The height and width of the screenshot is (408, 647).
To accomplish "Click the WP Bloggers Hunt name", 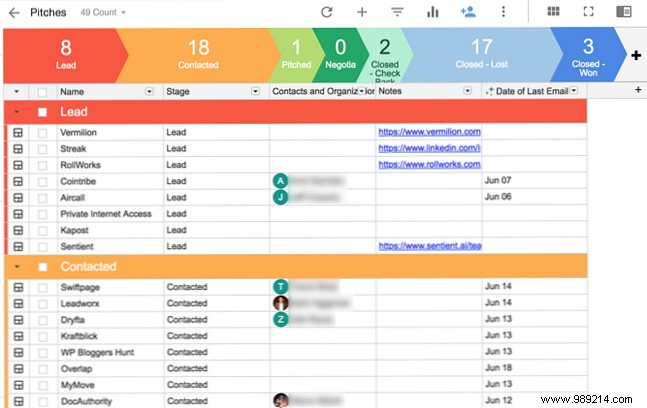I will point(97,352).
